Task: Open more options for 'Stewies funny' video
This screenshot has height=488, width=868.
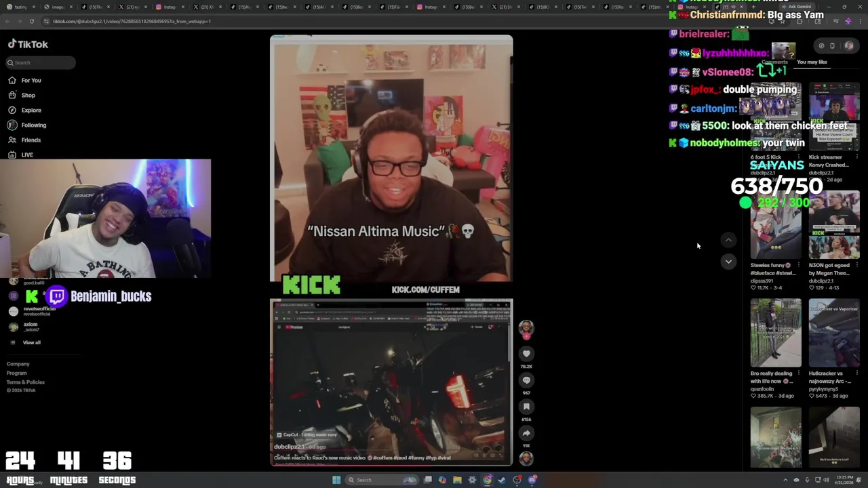Action: pos(798,266)
